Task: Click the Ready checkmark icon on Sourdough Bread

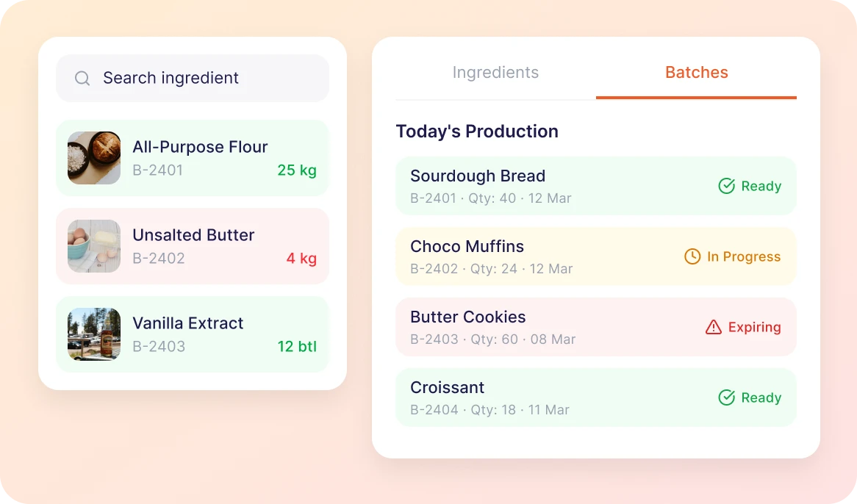Action: (x=726, y=187)
